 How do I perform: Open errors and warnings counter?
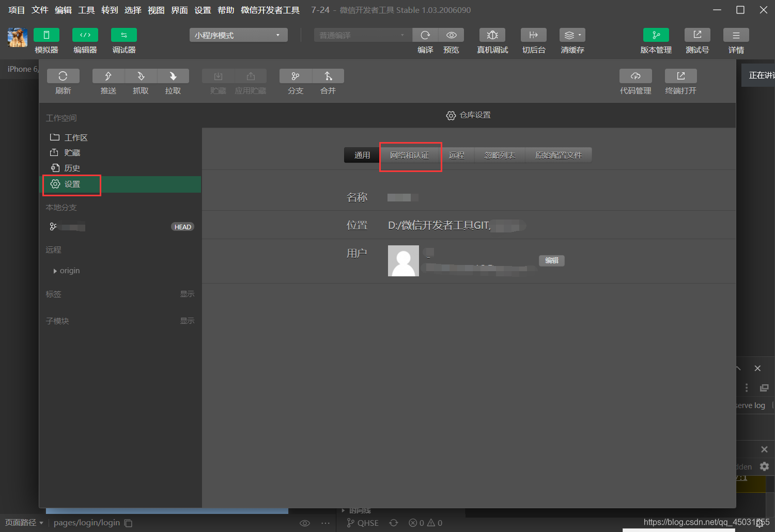(426, 523)
